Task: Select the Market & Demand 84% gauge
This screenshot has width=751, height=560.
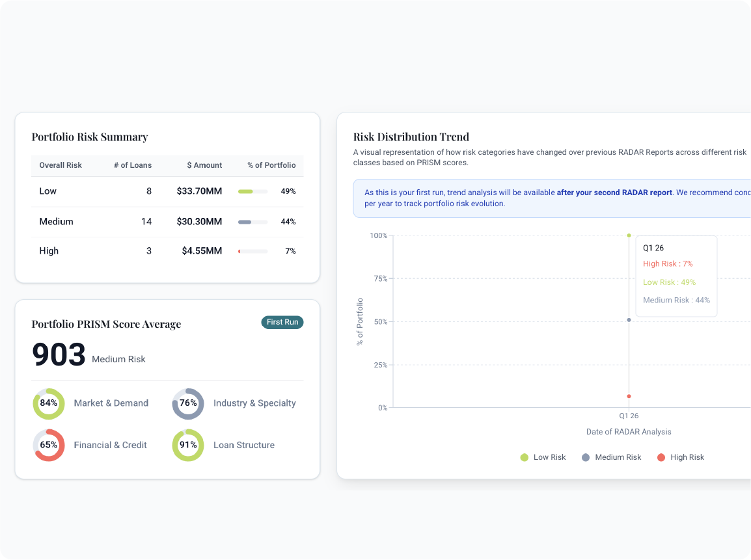Action: click(x=49, y=404)
